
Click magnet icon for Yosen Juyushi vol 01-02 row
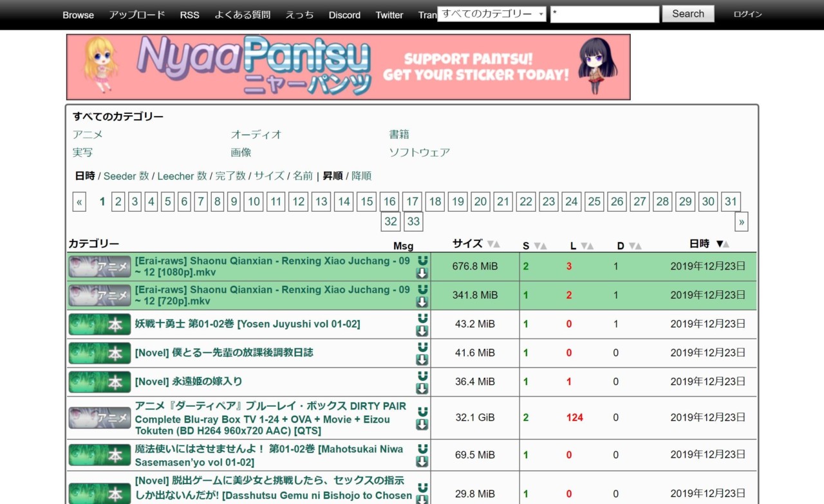click(422, 318)
